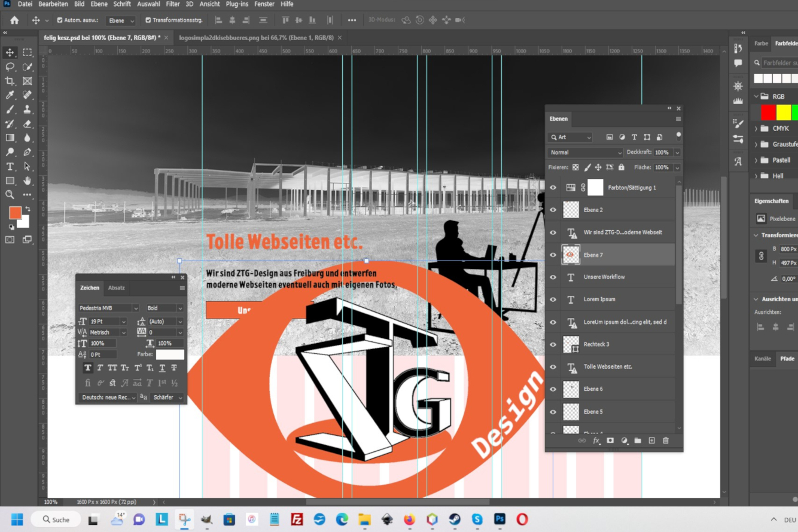Image resolution: width=798 pixels, height=532 pixels.
Task: Hide the Lorem Ipsum text layer
Action: tap(553, 299)
